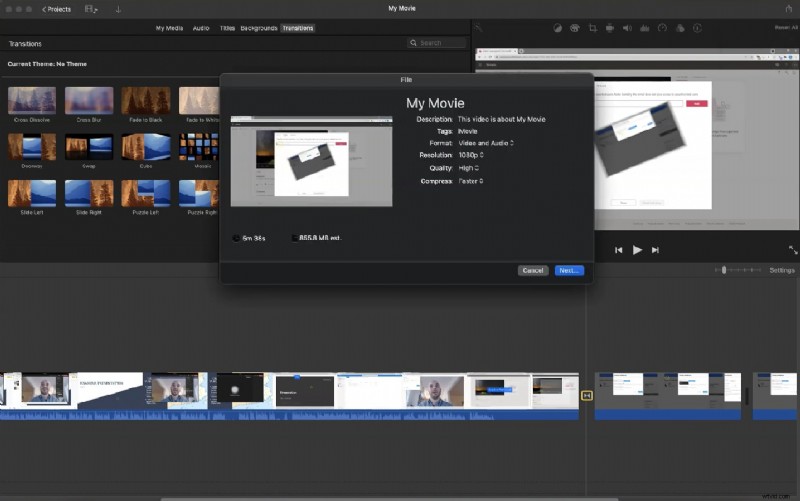800x501 pixels.
Task: Click the transition marker between timeline clips
Action: click(x=587, y=395)
